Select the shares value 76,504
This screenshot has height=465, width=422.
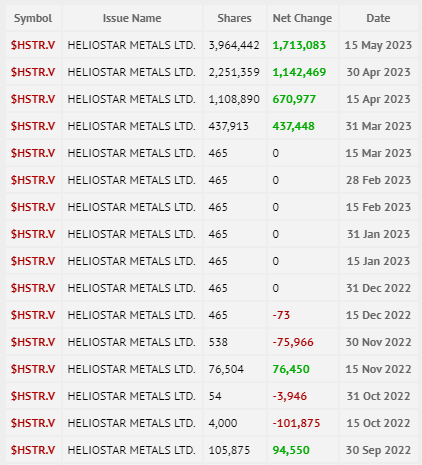pyautogui.click(x=226, y=369)
